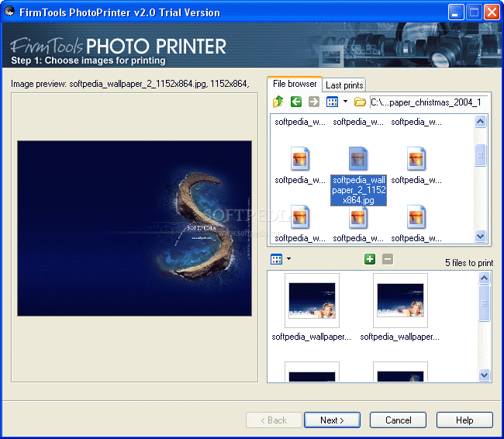
Task: Go up one folder level icon
Action: pos(278,102)
